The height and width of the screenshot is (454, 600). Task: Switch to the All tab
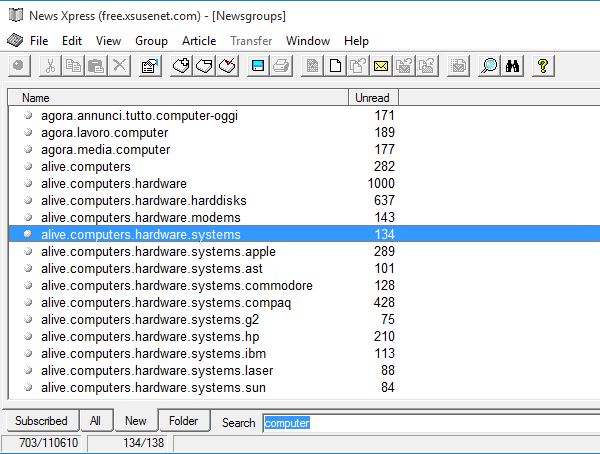coord(95,421)
